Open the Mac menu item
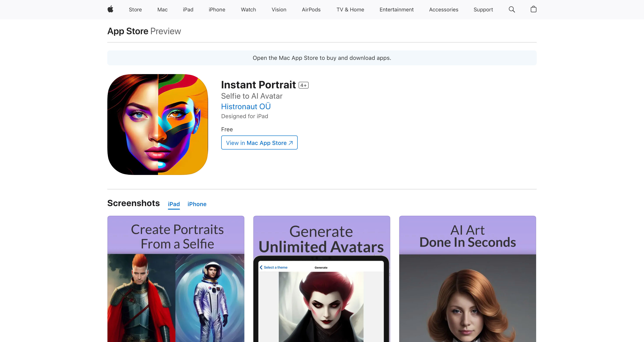644x342 pixels. point(163,9)
